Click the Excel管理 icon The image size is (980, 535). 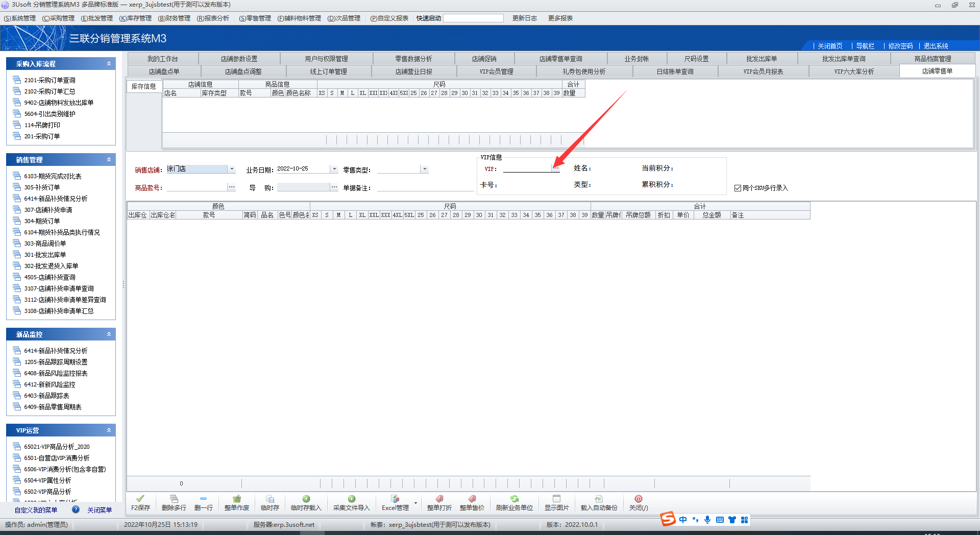pos(395,499)
